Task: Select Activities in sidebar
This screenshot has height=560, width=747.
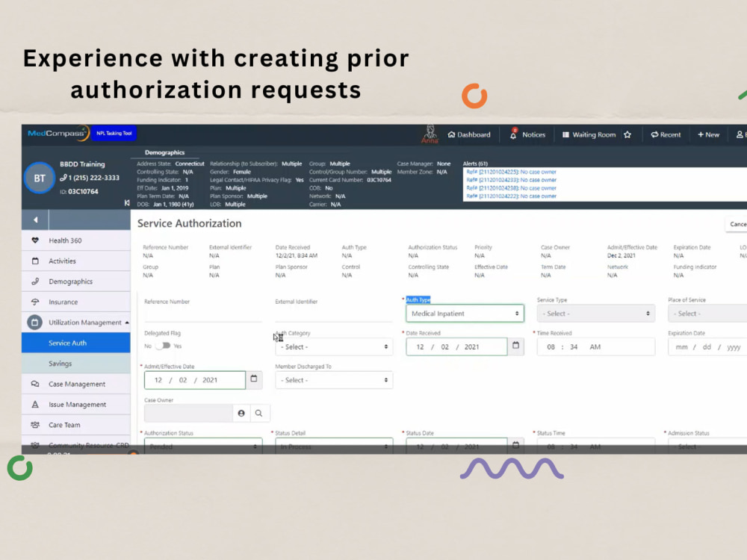Action: point(75,261)
